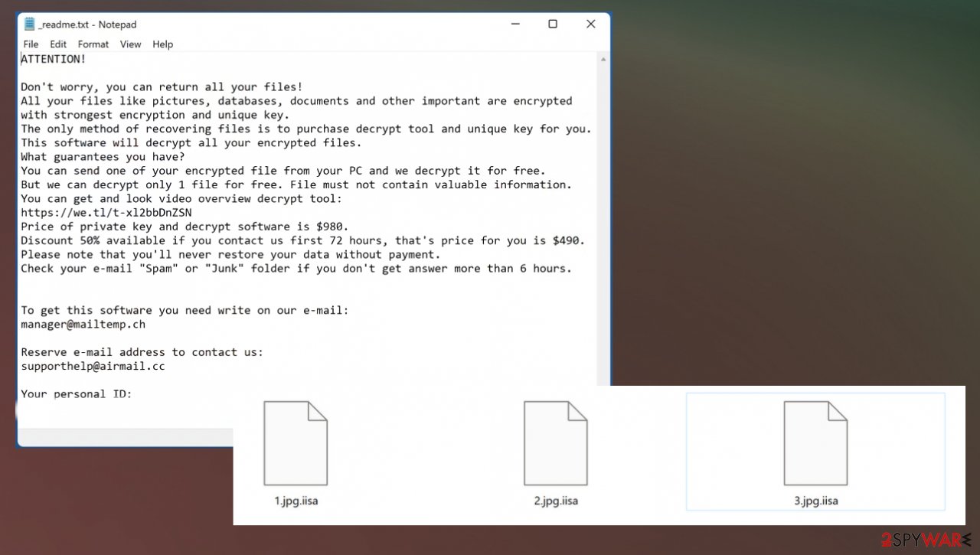Click the ATTENTION! heading text
This screenshot has height=555, width=980.
tap(52, 58)
